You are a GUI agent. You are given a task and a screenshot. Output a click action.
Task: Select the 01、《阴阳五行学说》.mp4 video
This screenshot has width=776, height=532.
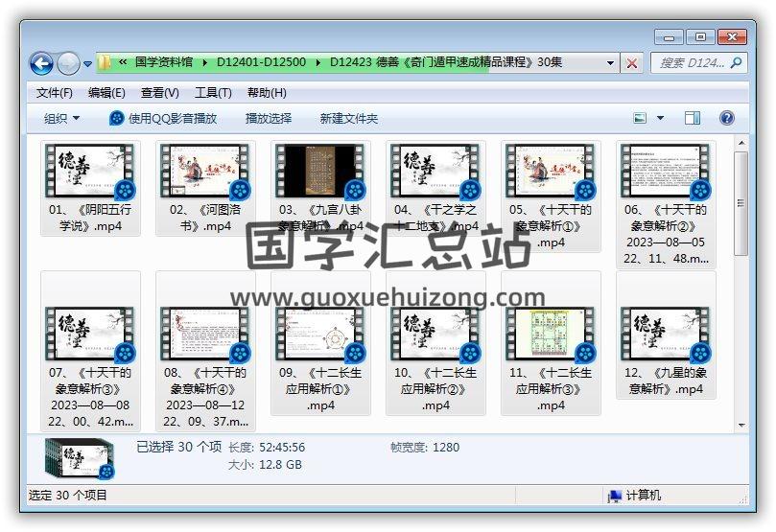90,188
